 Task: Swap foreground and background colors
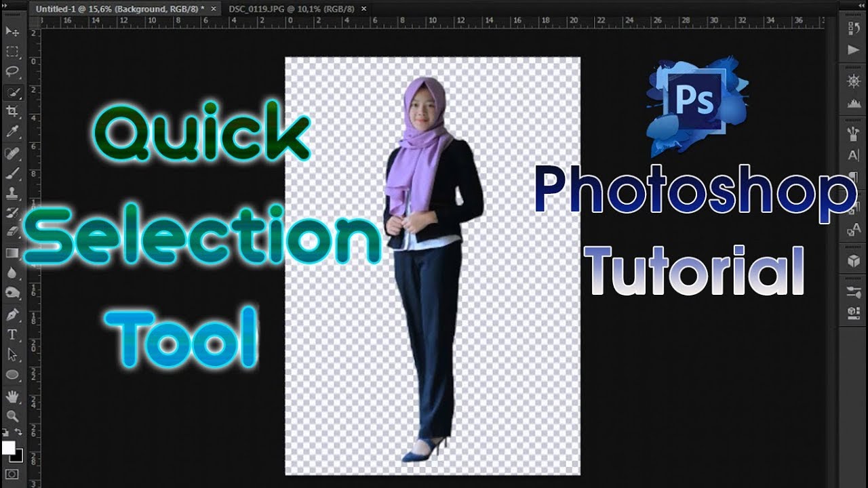[18, 432]
